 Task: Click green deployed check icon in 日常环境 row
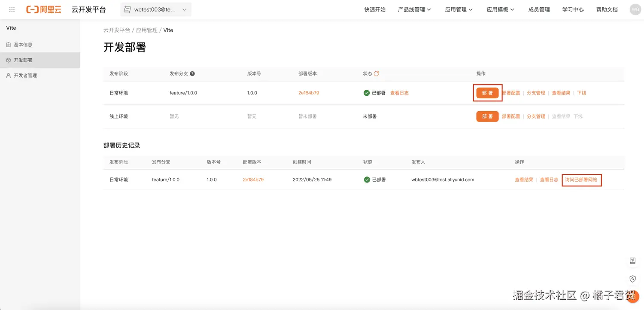367,93
